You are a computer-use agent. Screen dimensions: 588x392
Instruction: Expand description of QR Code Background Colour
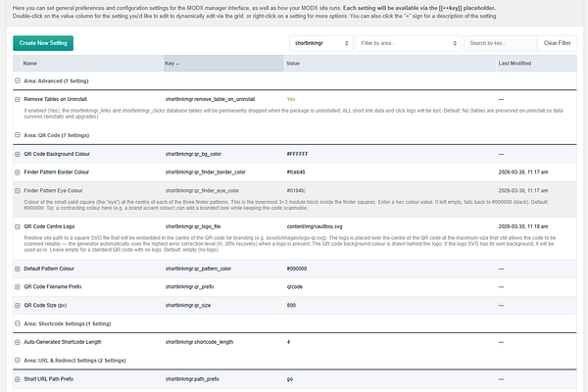[x=18, y=154]
